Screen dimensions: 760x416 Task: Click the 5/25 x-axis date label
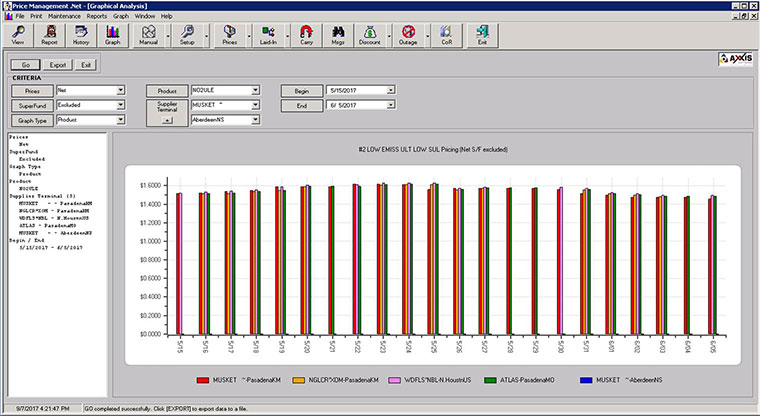[433, 346]
